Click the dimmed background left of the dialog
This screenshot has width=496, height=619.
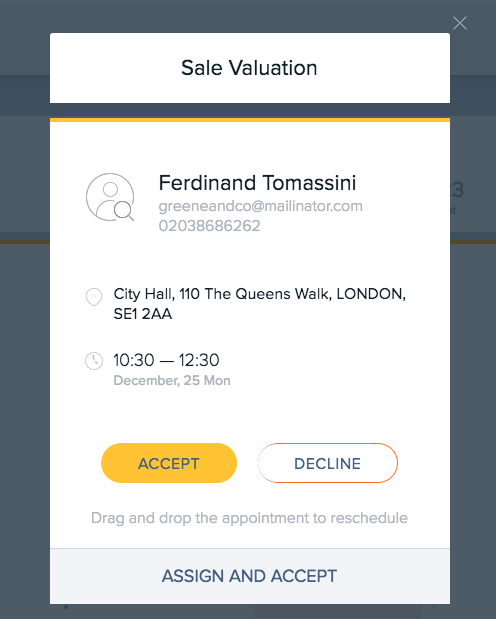click(24, 355)
